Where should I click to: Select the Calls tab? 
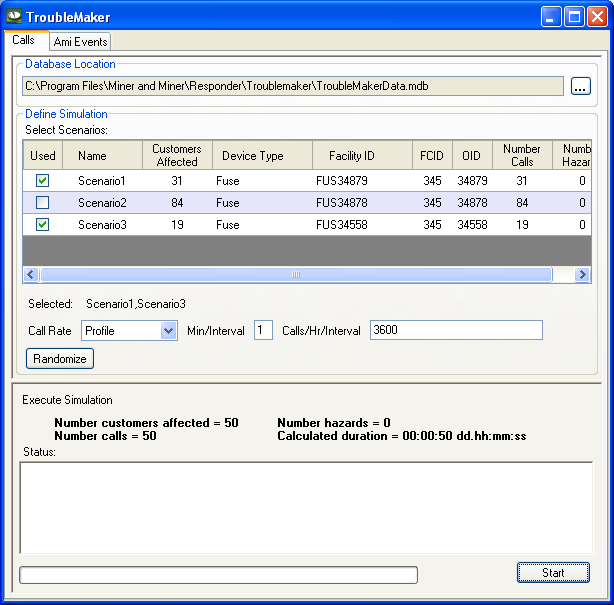coord(23,40)
